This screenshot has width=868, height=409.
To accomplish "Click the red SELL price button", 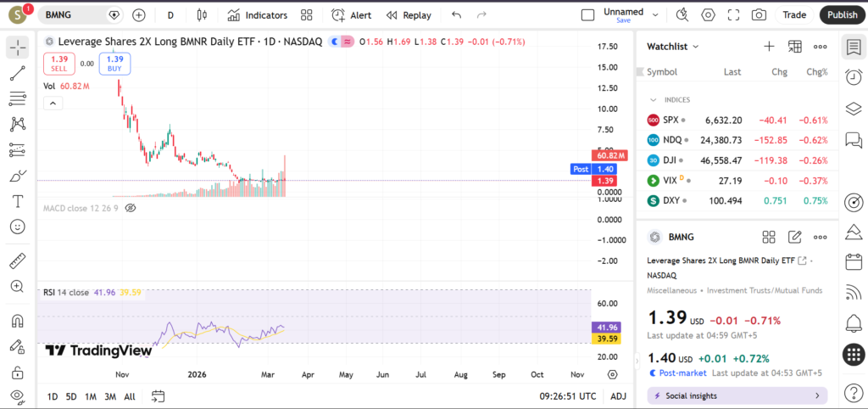I will 58,64.
